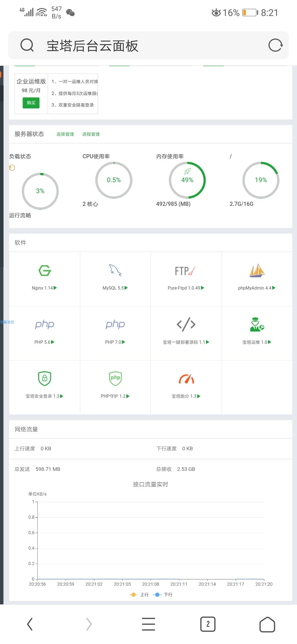Image resolution: width=297 pixels, height=644 pixels.
Task: Open the one-click deploy source code icon
Action: tap(186, 324)
